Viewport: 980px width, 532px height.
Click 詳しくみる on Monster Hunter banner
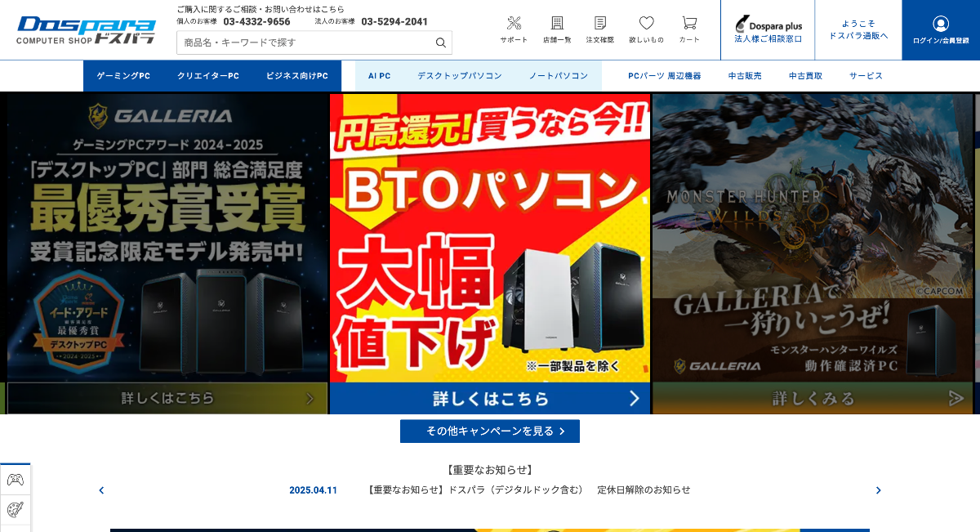click(x=813, y=399)
